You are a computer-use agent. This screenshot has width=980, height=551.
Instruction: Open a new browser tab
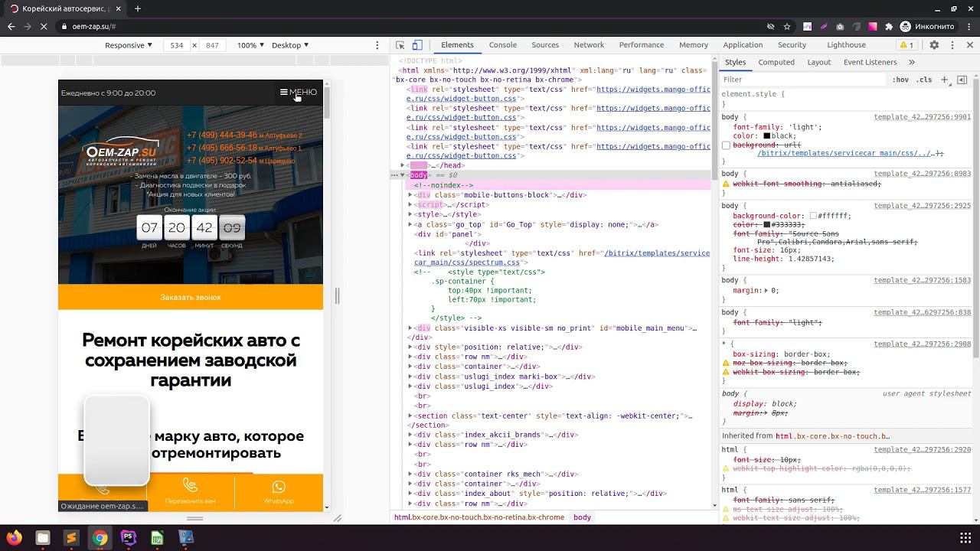click(x=138, y=8)
